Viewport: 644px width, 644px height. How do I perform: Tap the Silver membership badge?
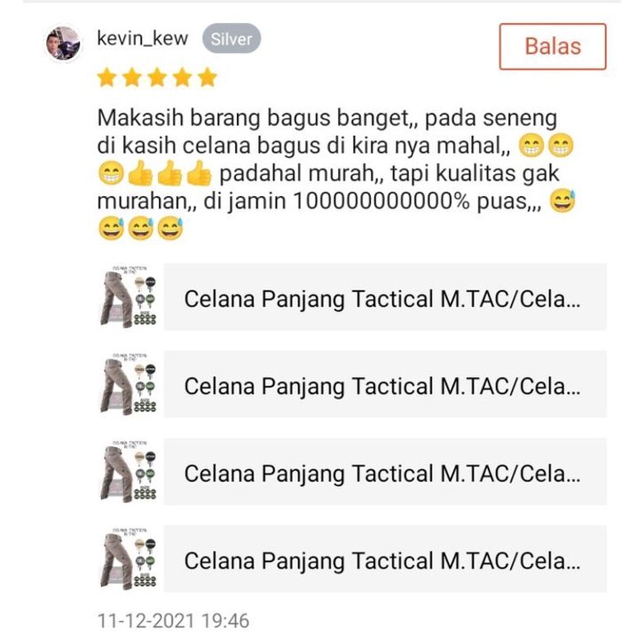coord(232,39)
